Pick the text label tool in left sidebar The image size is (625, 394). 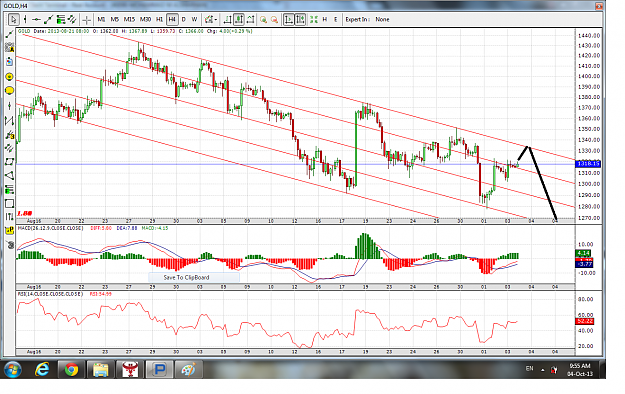pos(9,48)
